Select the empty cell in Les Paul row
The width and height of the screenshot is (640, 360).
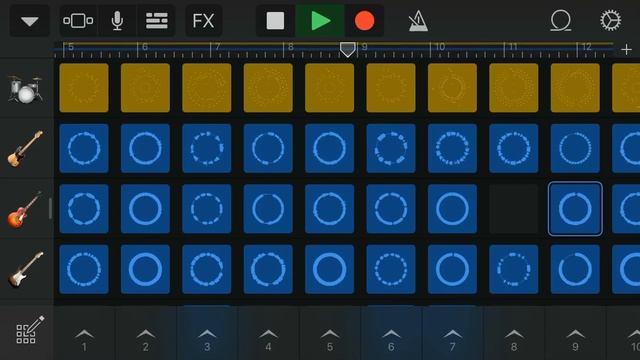tap(514, 209)
